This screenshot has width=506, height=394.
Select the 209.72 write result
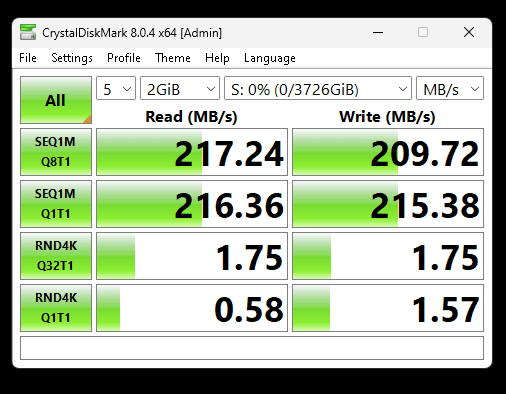click(388, 152)
